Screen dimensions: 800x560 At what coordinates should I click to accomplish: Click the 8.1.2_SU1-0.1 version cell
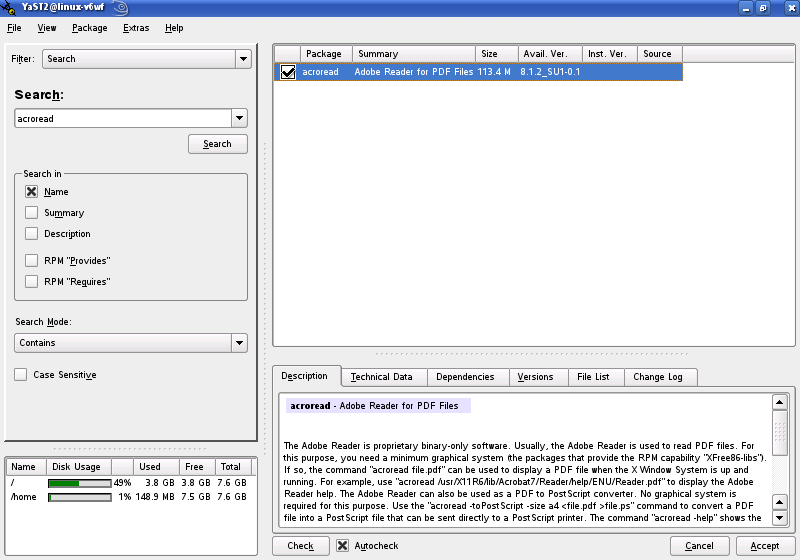[550, 72]
